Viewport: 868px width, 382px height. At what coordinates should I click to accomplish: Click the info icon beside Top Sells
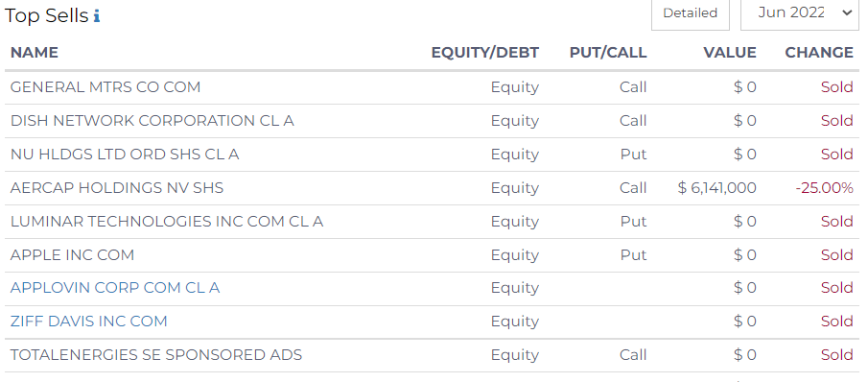pyautogui.click(x=97, y=16)
